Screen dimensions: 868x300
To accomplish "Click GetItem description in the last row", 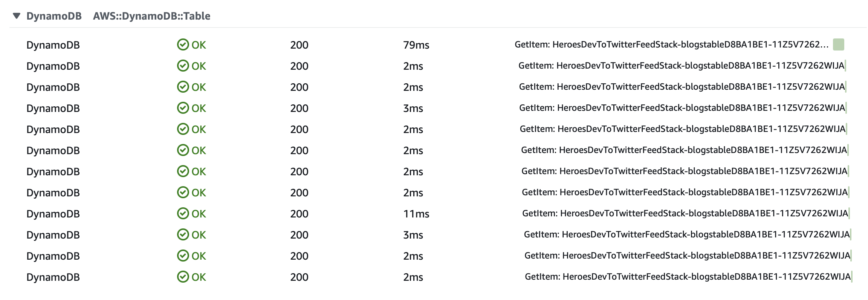I will pos(688,277).
